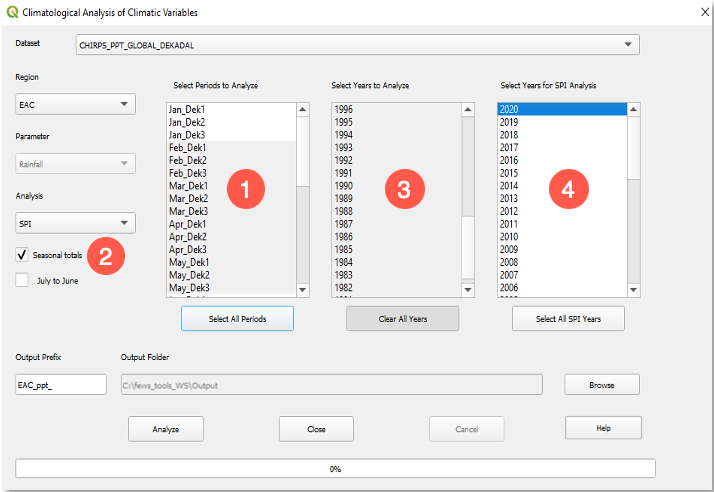Viewport: 714px width, 492px height.
Task: Click Select All SPI Years button
Action: point(568,318)
